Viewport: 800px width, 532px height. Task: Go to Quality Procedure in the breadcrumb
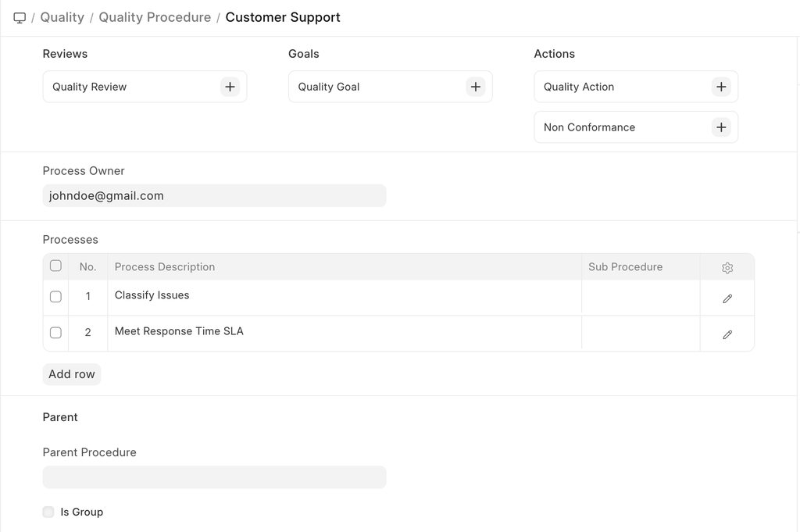155,17
